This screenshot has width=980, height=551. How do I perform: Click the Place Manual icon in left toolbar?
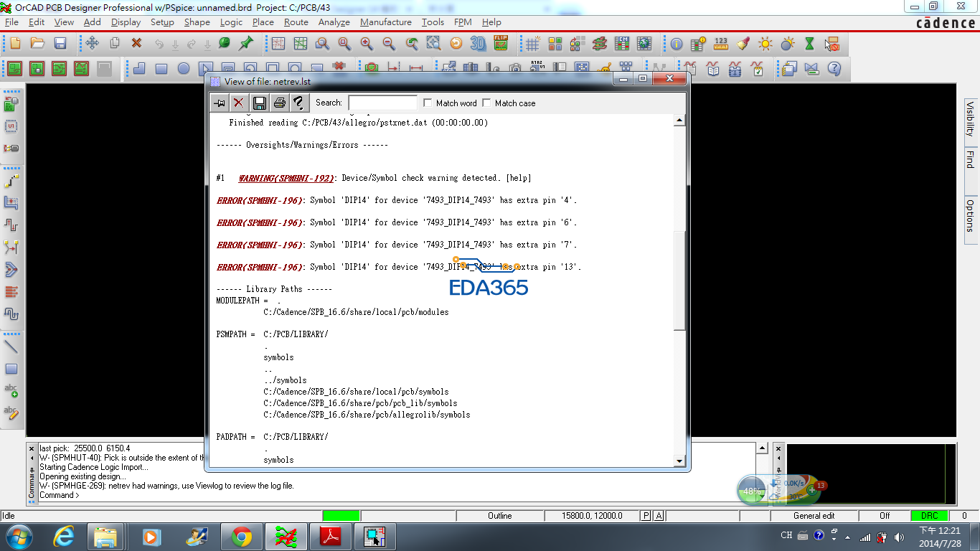pyautogui.click(x=11, y=105)
